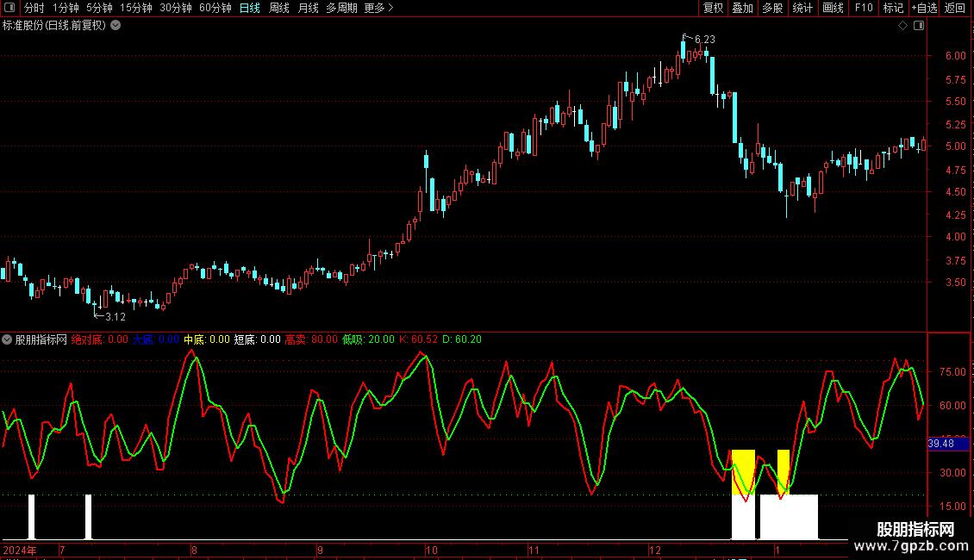Click the 返回 back button

(x=955, y=8)
